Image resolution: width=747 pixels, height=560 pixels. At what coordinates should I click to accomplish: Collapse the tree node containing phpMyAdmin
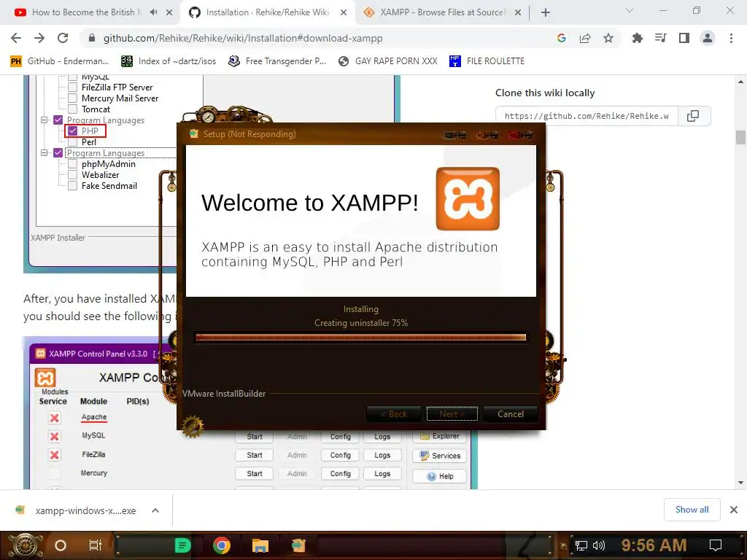pyautogui.click(x=44, y=153)
